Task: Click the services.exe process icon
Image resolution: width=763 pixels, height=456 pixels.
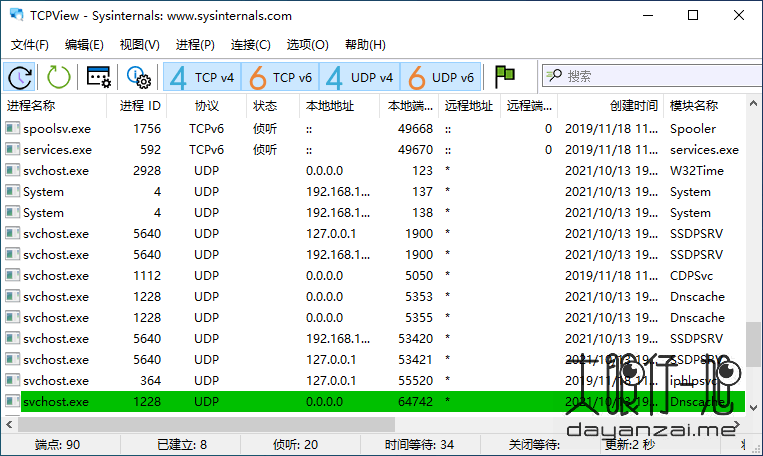Action: (x=13, y=149)
